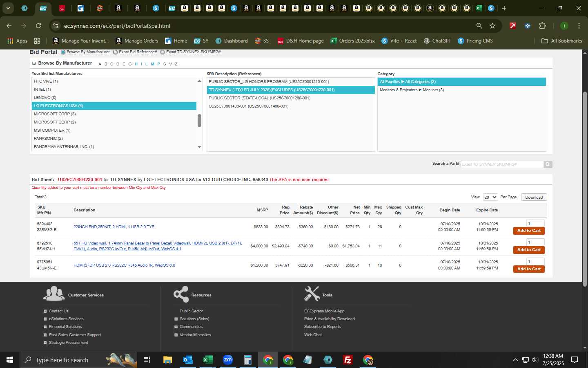Select Exact TD SYNNEX SKU/MFG# radio button
Image resolution: width=588 pixels, height=368 pixels.
point(163,52)
